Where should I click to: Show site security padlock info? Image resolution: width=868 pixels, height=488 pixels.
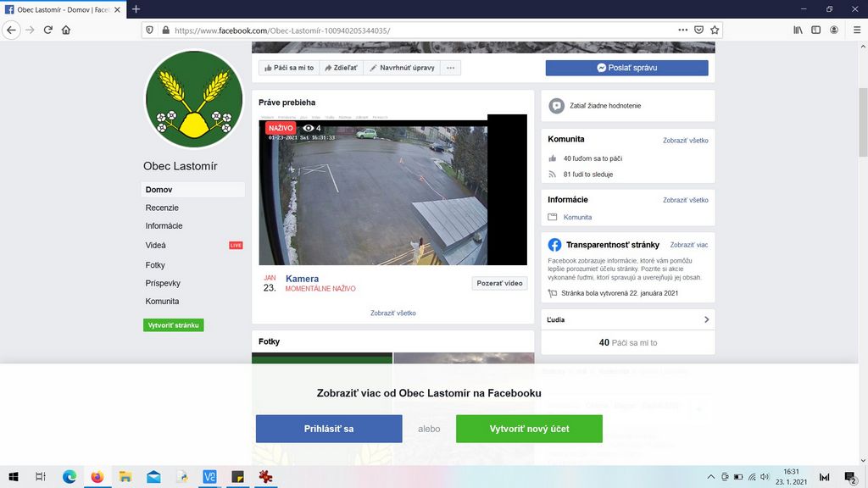point(165,30)
